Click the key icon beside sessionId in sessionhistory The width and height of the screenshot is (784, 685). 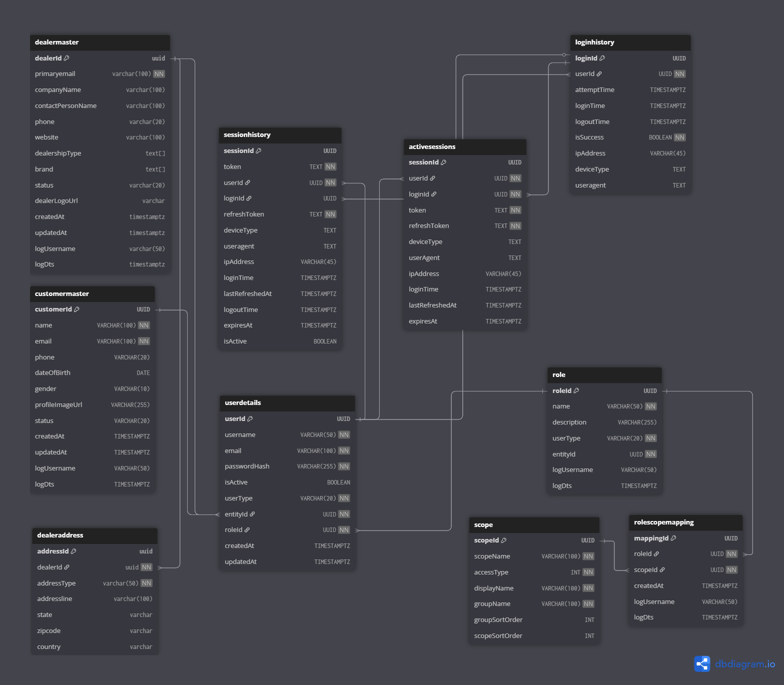point(260,150)
